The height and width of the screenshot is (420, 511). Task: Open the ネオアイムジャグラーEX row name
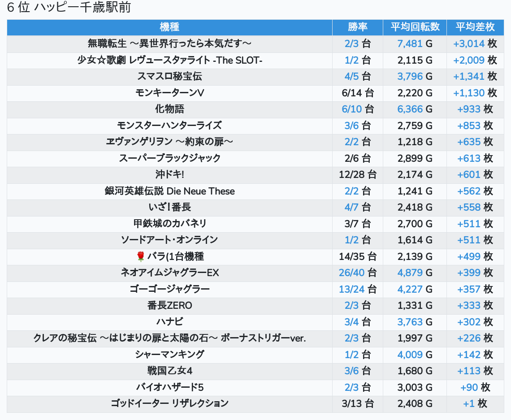(169, 273)
